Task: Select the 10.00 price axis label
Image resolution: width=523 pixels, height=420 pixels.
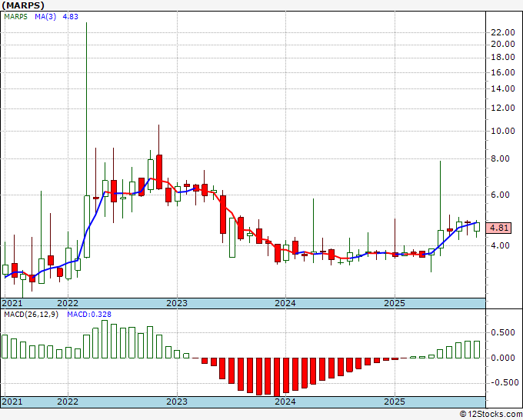Action: pyautogui.click(x=503, y=131)
